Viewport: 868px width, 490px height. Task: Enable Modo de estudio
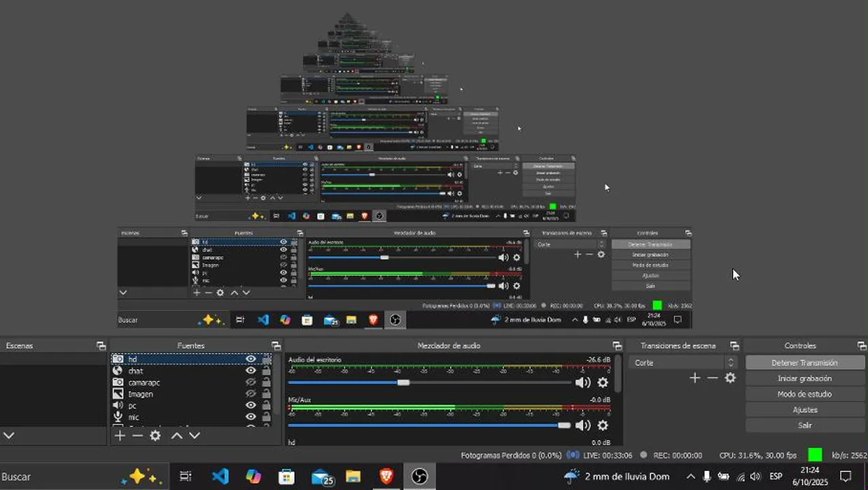click(805, 394)
